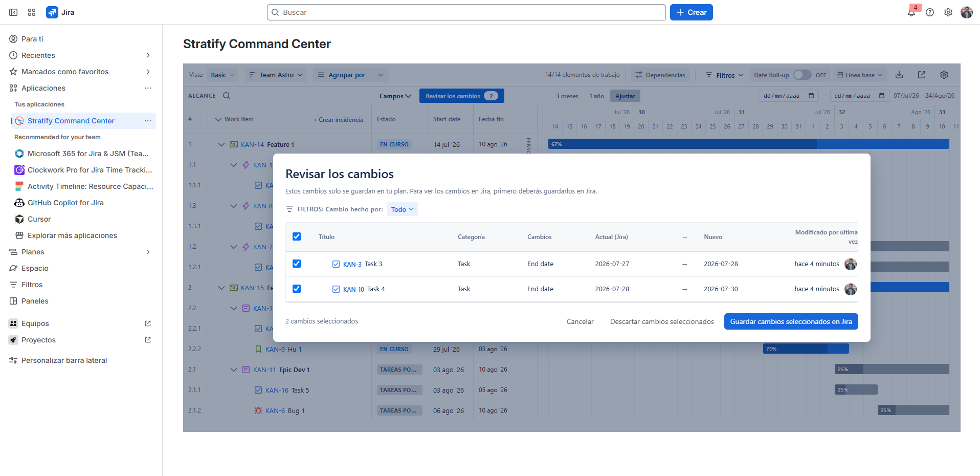Image resolution: width=980 pixels, height=476 pixels.
Task: Open Proyectos external link icon
Action: click(148, 340)
